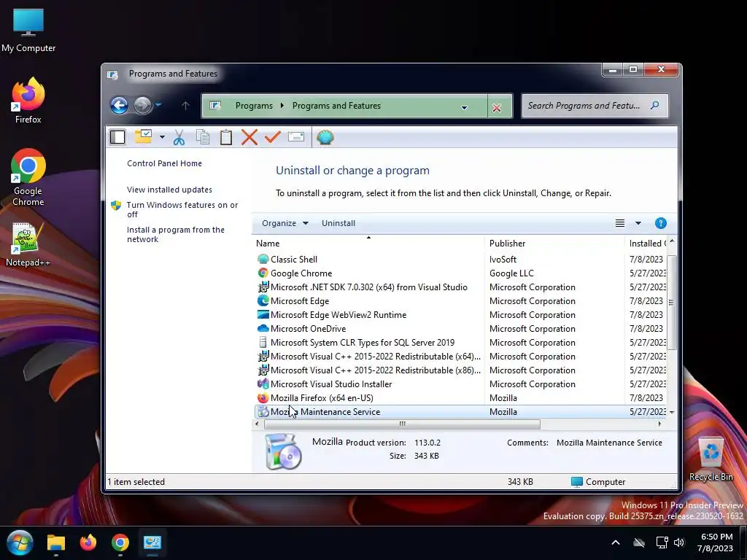Open the blue Help question icon
Image resolution: width=747 pixels, height=560 pixels.
(661, 223)
